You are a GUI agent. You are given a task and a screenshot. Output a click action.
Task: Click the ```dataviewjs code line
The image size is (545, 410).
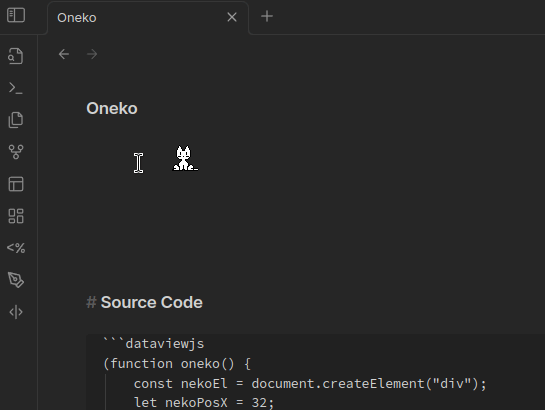154,344
